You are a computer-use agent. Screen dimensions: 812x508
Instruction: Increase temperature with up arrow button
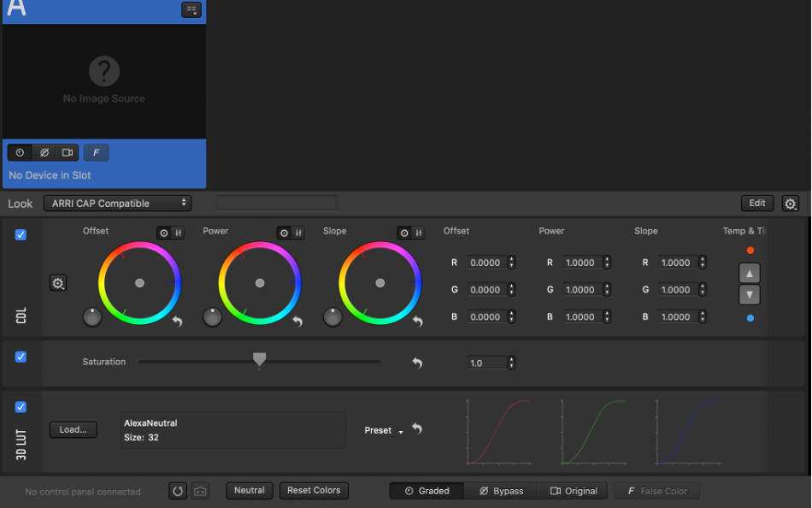click(x=750, y=273)
